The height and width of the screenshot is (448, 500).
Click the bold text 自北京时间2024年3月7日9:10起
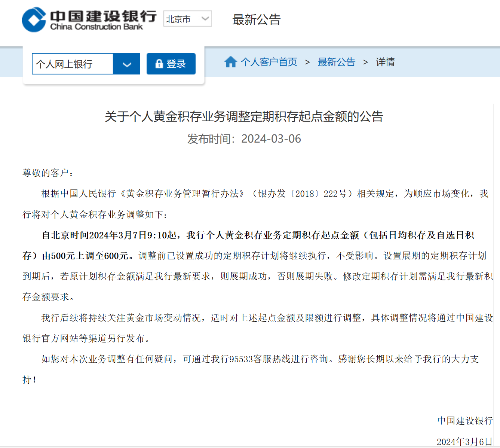pyautogui.click(x=109, y=235)
